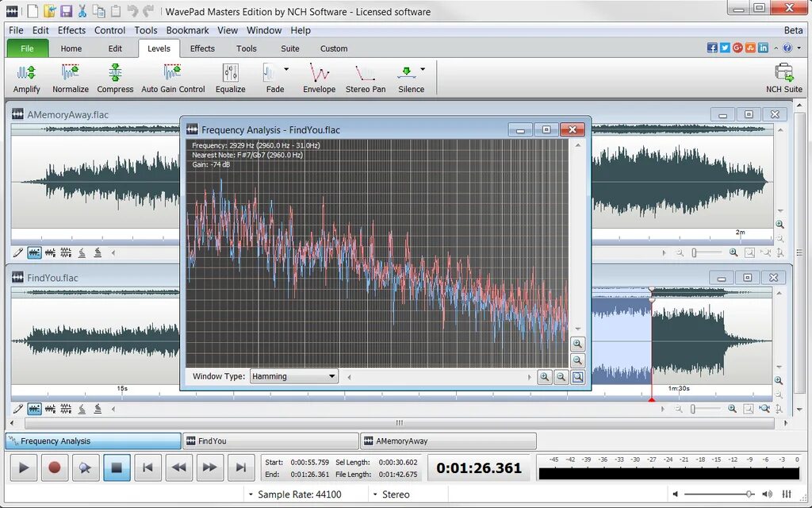Open the Normalize tool
This screenshot has height=508, width=812.
coord(71,79)
